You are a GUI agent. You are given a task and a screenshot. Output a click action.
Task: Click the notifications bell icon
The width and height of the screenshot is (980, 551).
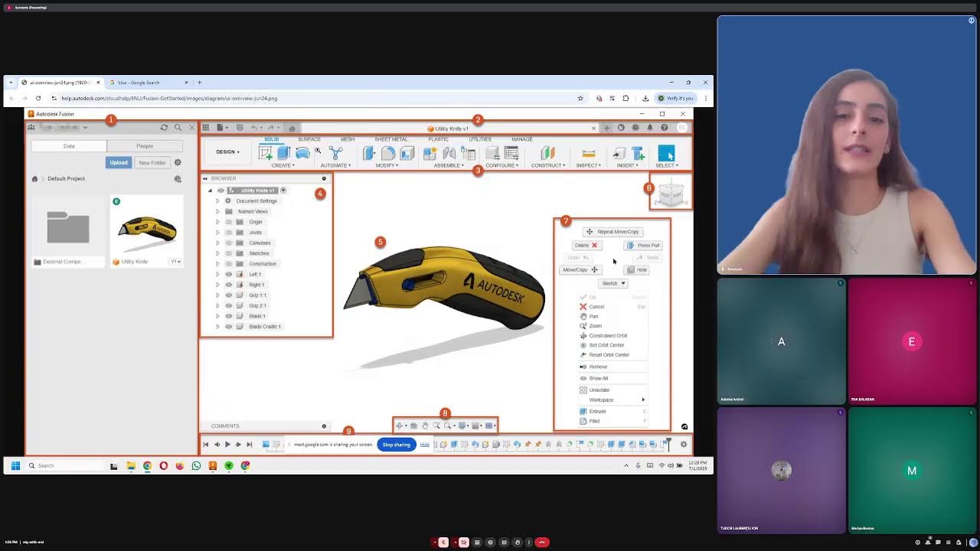[650, 128]
